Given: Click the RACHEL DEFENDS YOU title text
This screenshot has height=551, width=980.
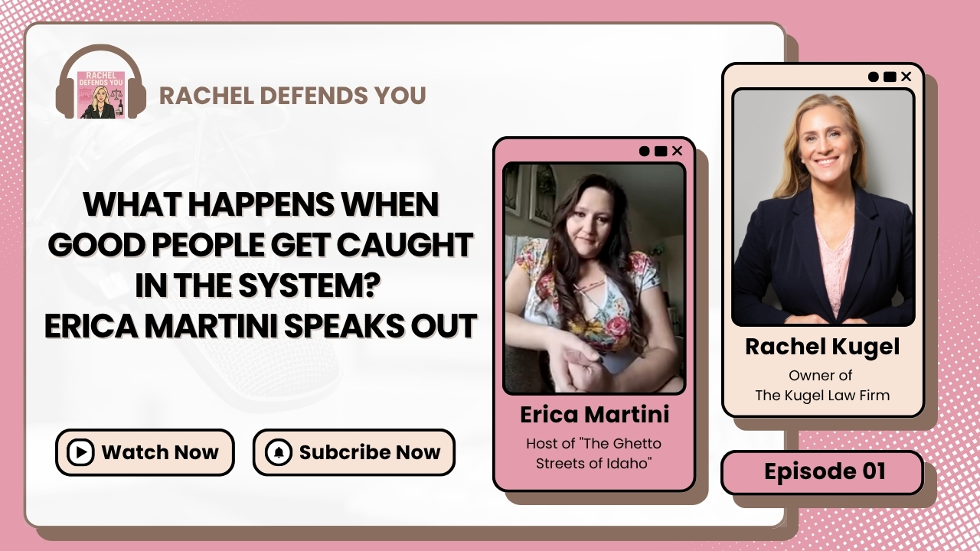Looking at the screenshot, I should tap(292, 96).
